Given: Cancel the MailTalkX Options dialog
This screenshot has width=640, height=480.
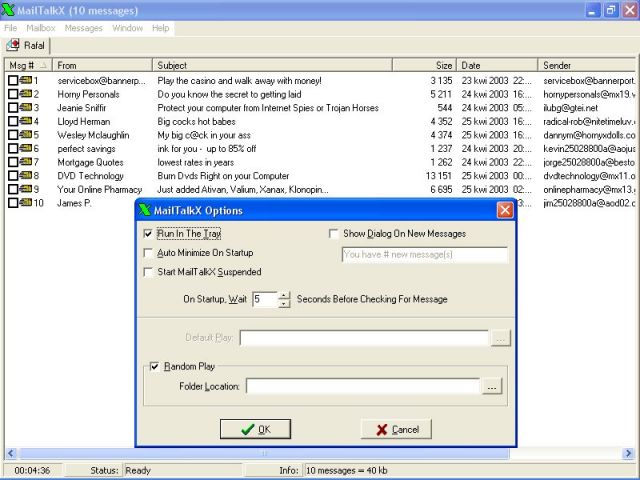Looking at the screenshot, I should point(396,429).
